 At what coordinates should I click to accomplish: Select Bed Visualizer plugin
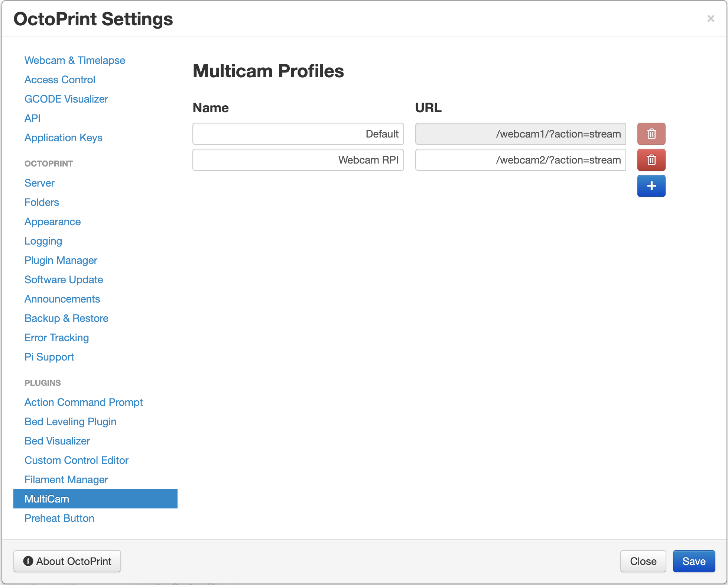[57, 441]
